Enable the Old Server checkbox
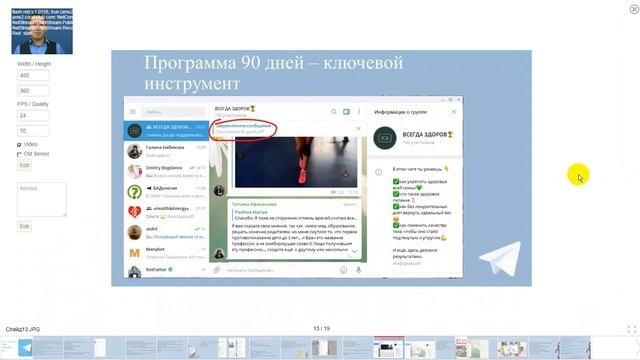The height and width of the screenshot is (360, 640). click(19, 154)
